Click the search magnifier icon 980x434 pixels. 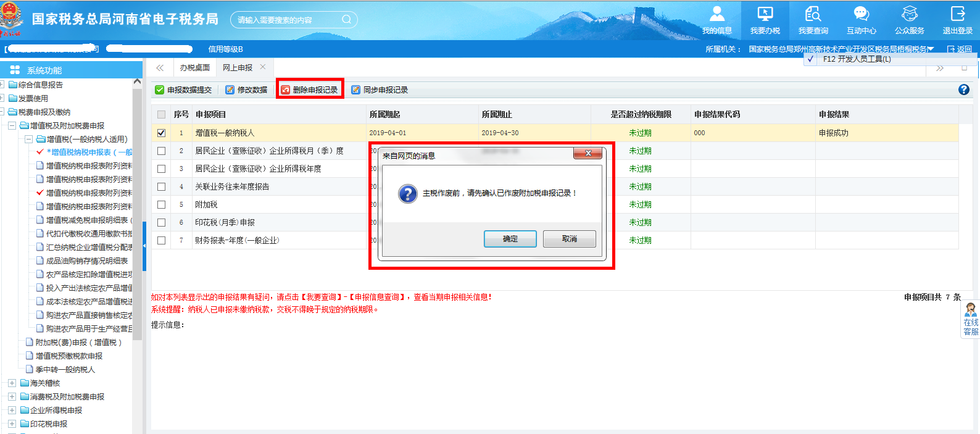pyautogui.click(x=346, y=20)
